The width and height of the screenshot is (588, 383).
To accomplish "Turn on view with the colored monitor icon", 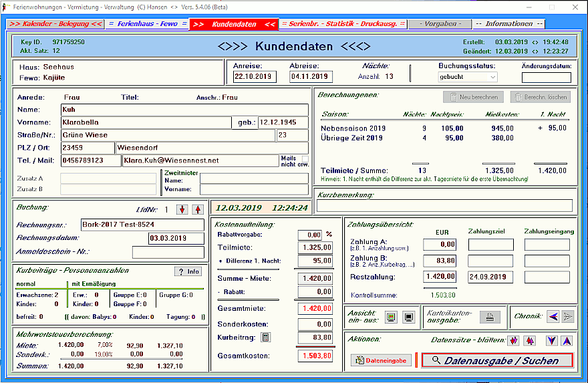I will (392, 317).
